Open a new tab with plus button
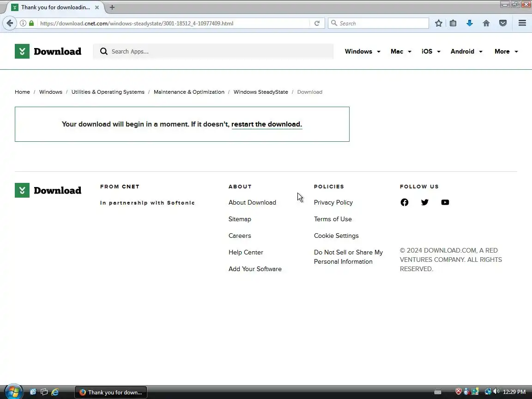532x399 pixels. tap(112, 7)
